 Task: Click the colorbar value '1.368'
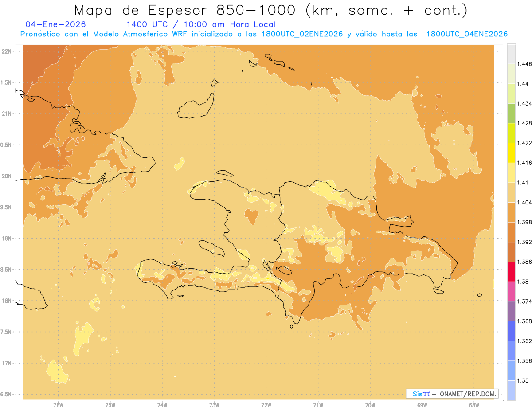click(x=525, y=321)
